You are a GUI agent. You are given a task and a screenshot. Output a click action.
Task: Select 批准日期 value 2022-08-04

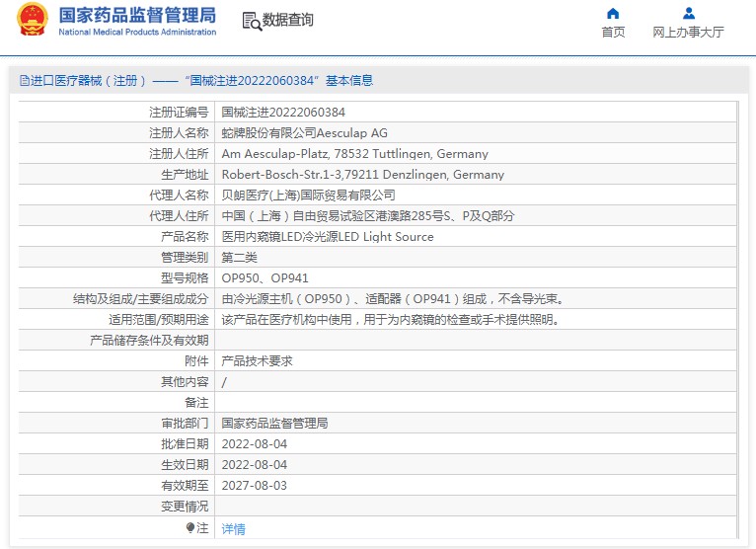pyautogui.click(x=254, y=443)
